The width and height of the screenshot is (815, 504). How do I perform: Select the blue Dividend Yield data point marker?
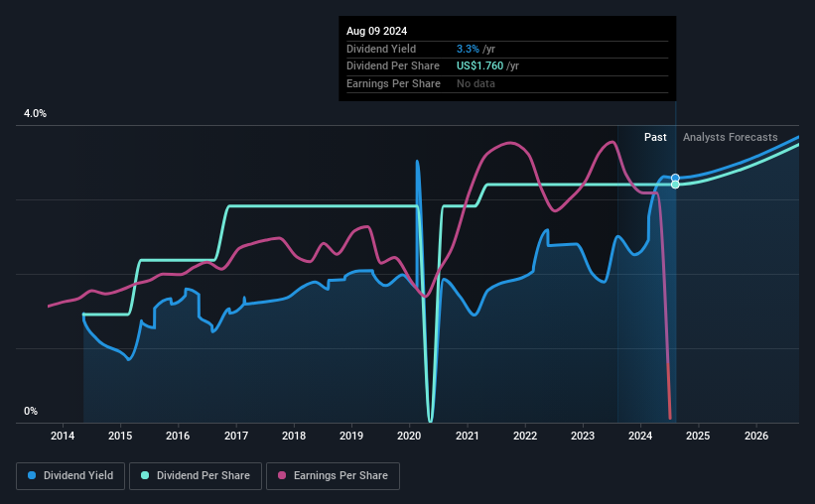click(x=675, y=179)
